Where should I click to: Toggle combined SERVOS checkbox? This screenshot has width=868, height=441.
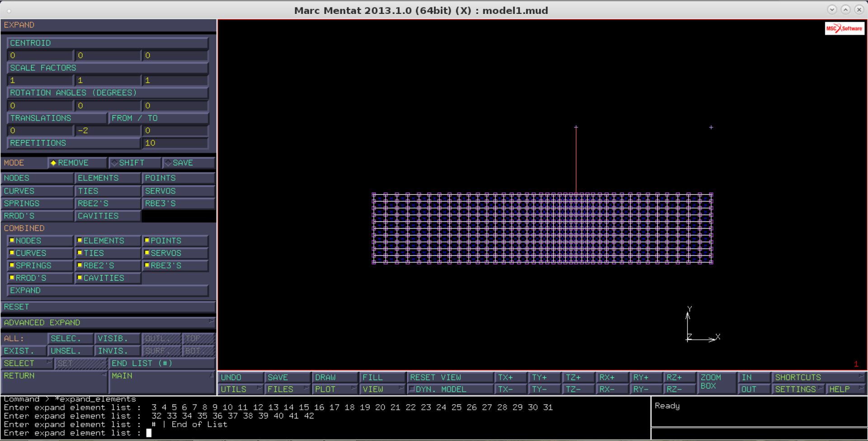point(175,253)
